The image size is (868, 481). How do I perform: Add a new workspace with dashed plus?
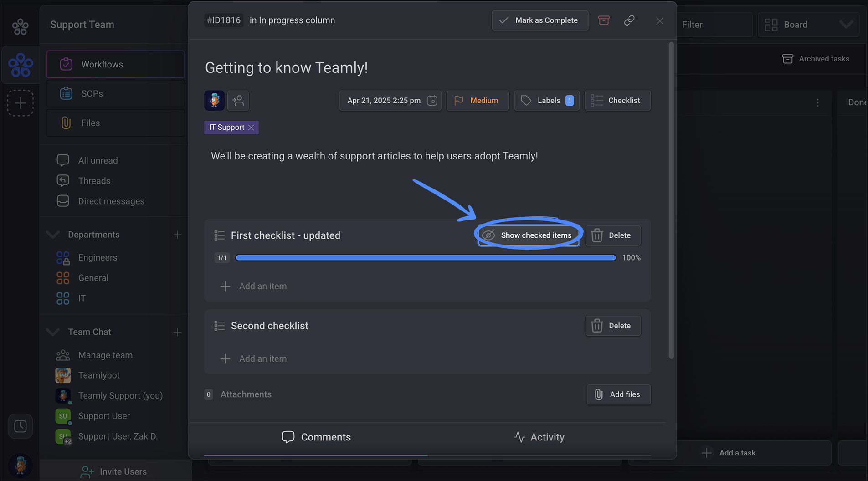tap(20, 103)
